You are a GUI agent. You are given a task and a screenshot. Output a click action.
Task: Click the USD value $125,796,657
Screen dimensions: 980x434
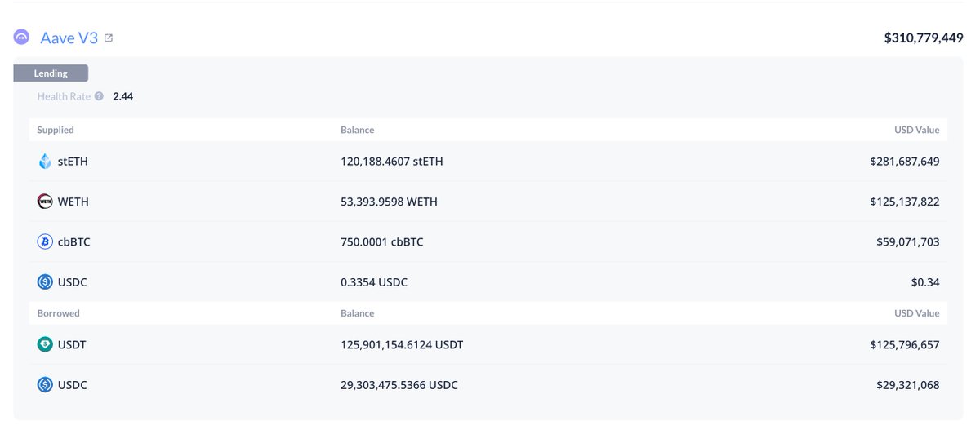905,345
